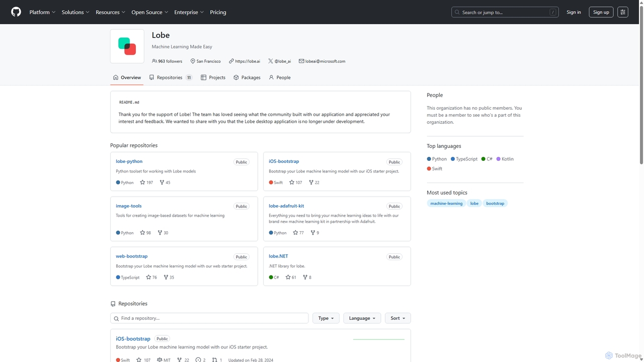Go to GitHub homepage via Octocat logo
Image resolution: width=644 pixels, height=362 pixels.
[x=16, y=12]
